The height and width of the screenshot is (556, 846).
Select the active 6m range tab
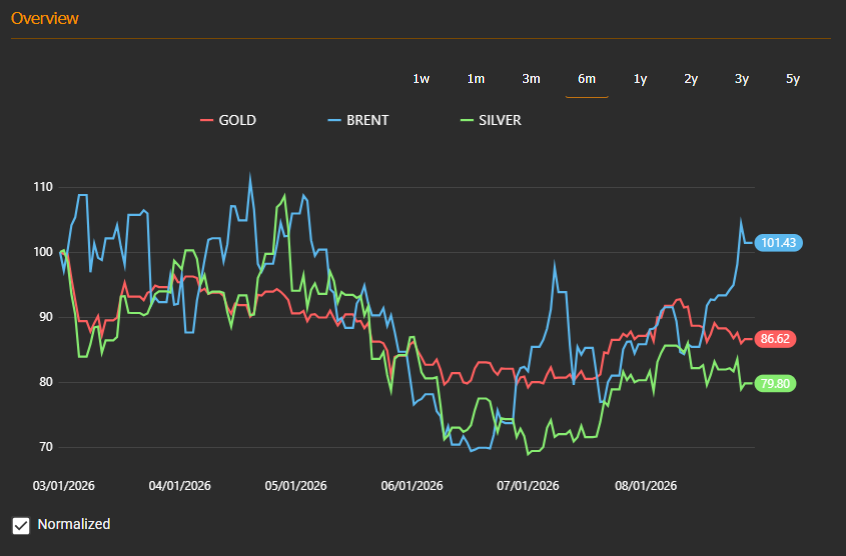(x=586, y=79)
